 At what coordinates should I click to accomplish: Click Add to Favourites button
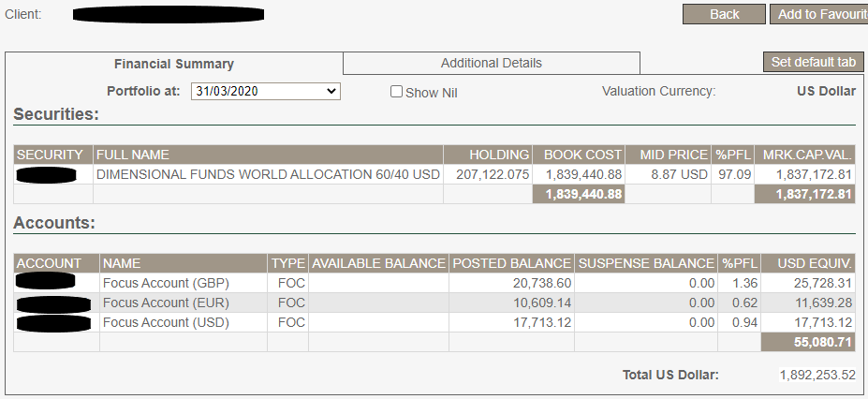click(x=818, y=14)
